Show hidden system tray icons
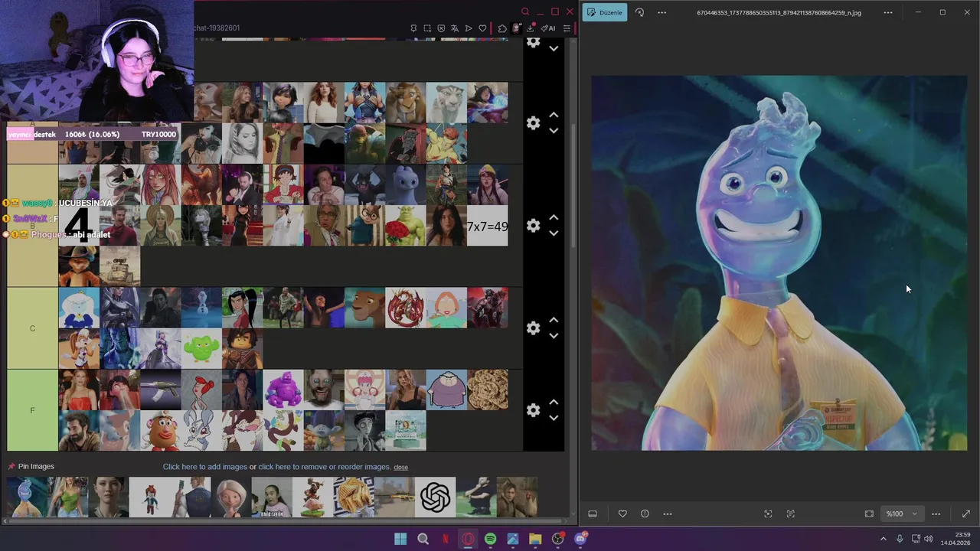The image size is (980, 551). coord(883,539)
